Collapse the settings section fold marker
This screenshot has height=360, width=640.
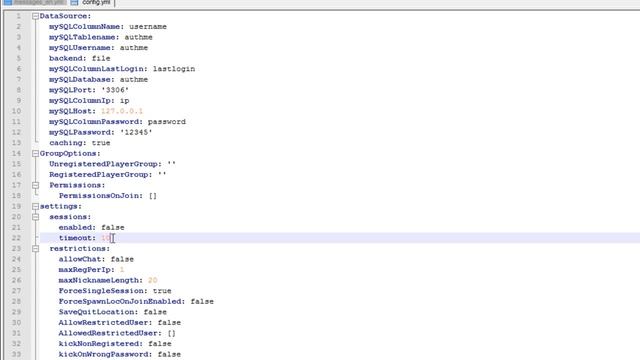pos(36,207)
